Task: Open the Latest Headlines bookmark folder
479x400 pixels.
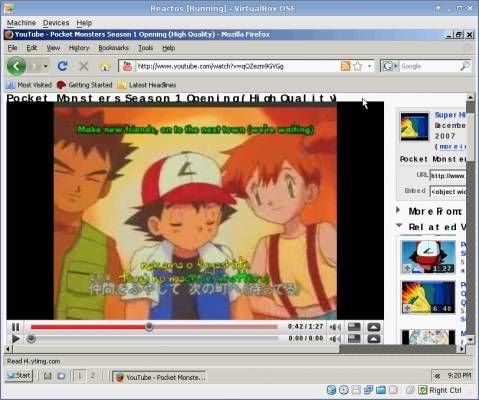Action: [x=147, y=85]
